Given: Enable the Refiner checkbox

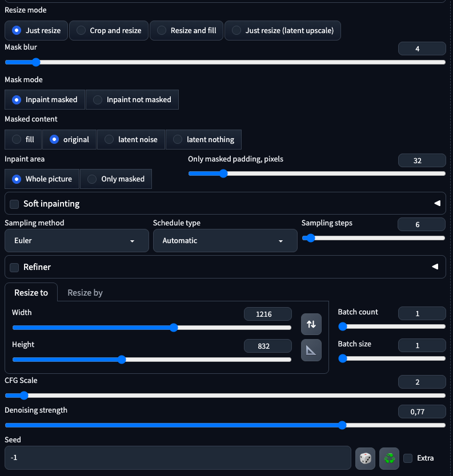Looking at the screenshot, I should pyautogui.click(x=15, y=267).
